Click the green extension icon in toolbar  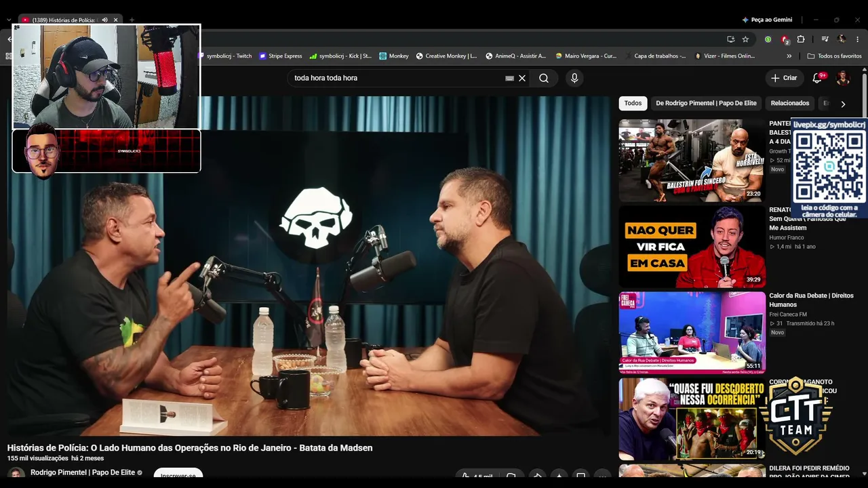click(x=768, y=39)
